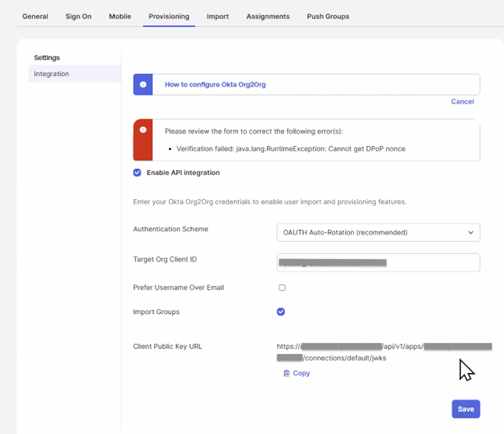
Task: Check Prefer Username Over Email box
Action: pos(282,287)
